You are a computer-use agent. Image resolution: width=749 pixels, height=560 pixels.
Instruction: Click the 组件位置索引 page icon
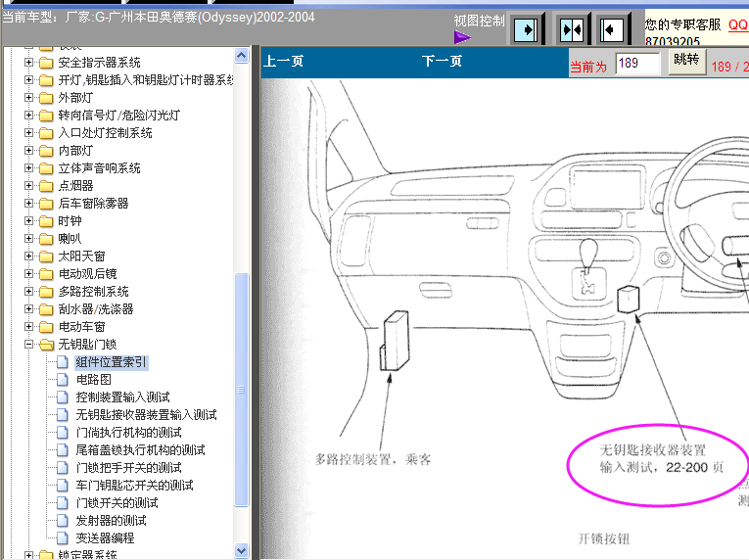point(63,362)
